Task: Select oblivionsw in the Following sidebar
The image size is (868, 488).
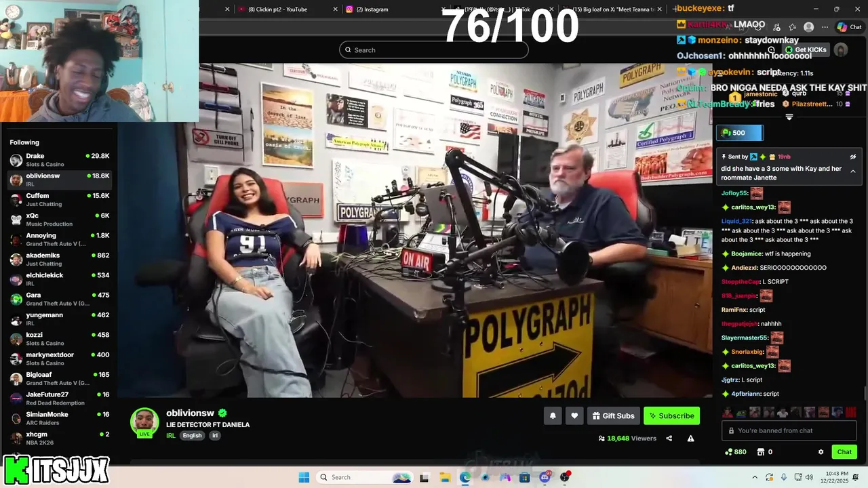Action: pos(60,180)
